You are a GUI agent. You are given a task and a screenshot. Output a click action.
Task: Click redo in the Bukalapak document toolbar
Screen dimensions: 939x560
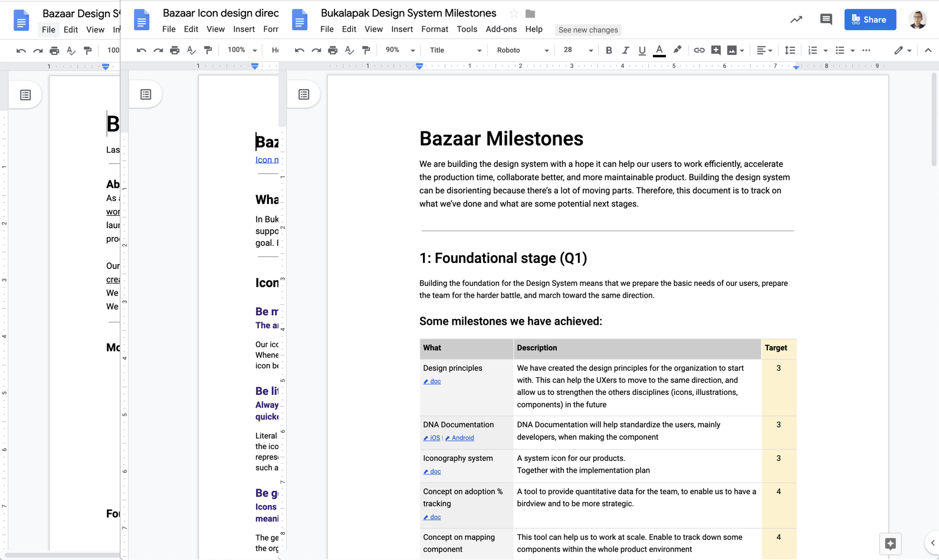[x=316, y=50]
